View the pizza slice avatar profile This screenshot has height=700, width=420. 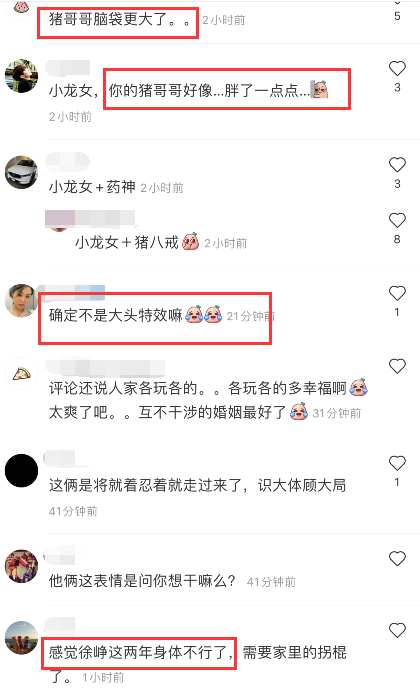pos(21,373)
